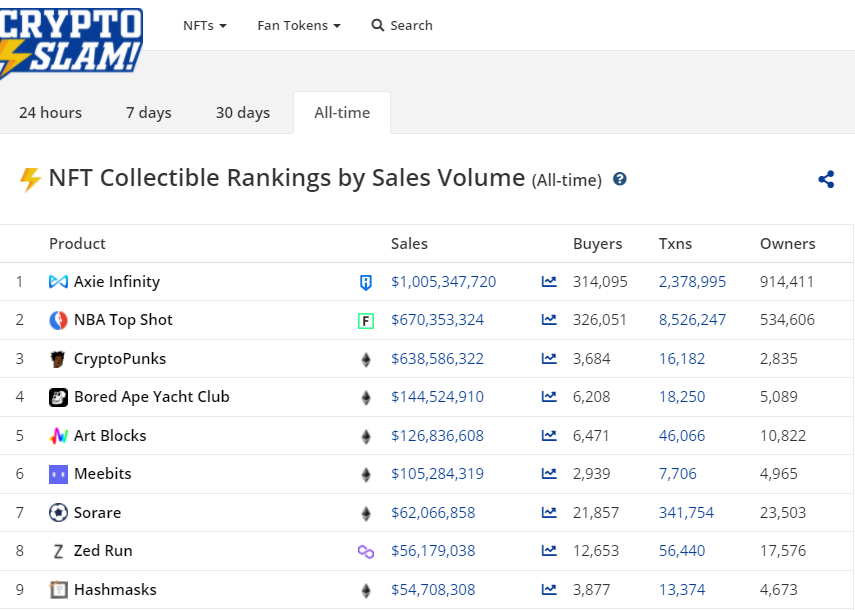
Task: Click the Meebits logo icon
Action: pos(58,474)
